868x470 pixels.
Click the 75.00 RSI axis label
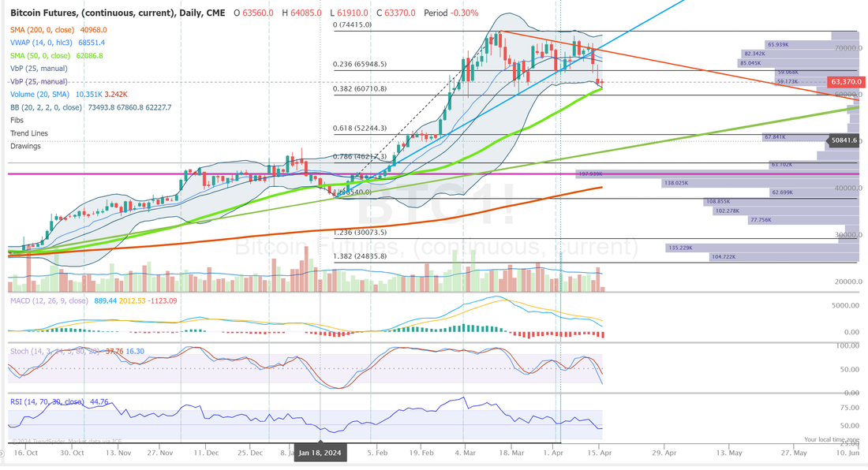850,408
